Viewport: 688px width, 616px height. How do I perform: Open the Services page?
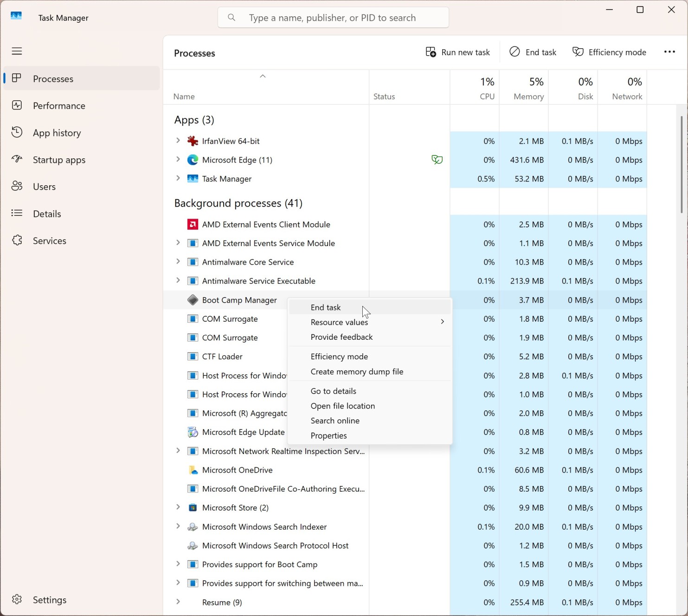click(x=82, y=240)
